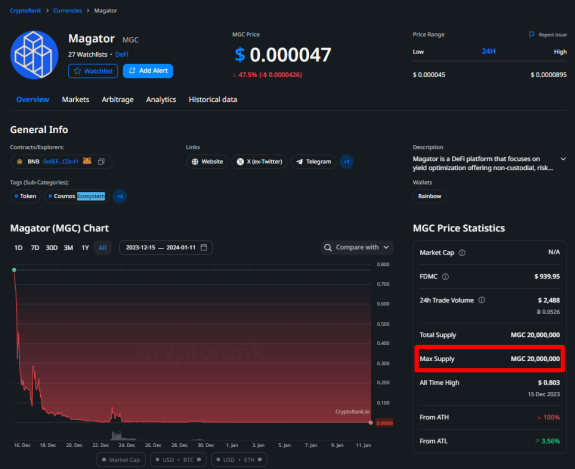Open the Market Cap info icon

462,253
